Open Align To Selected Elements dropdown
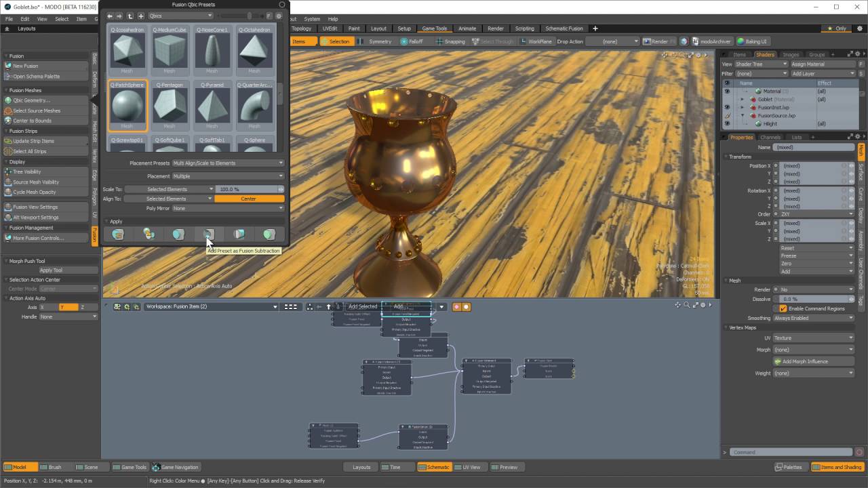 pos(169,199)
